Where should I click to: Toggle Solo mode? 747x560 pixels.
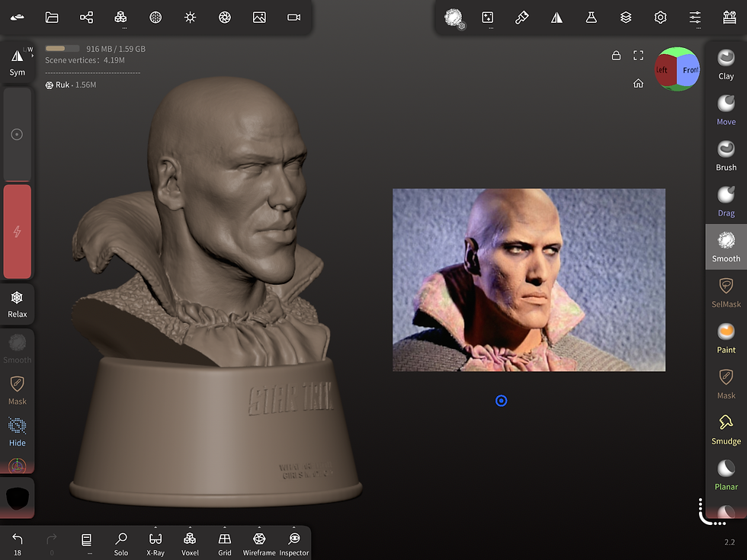(121, 544)
